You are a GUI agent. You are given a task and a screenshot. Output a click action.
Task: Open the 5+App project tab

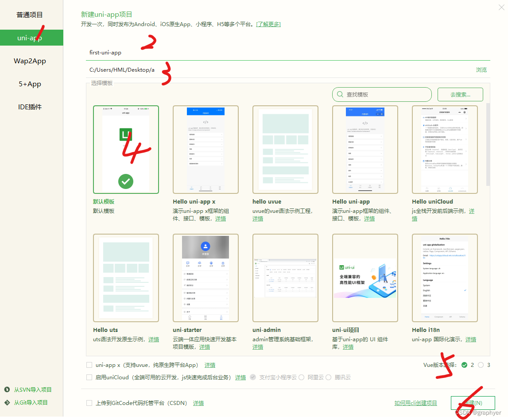point(30,84)
